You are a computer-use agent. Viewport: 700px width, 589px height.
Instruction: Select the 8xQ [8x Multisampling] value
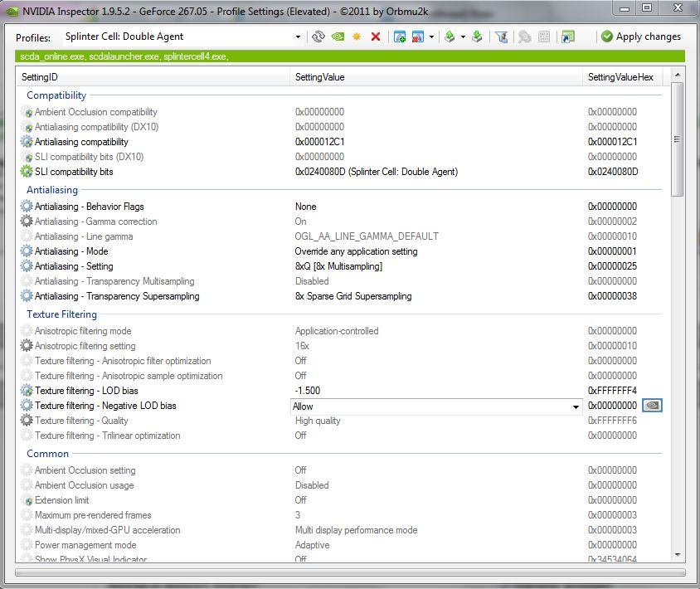click(x=338, y=266)
